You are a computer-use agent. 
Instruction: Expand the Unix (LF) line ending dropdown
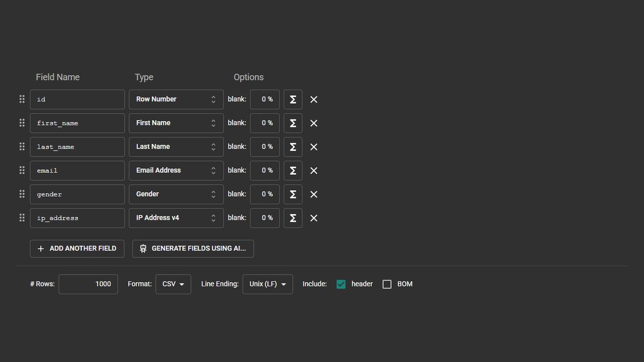[268, 284]
